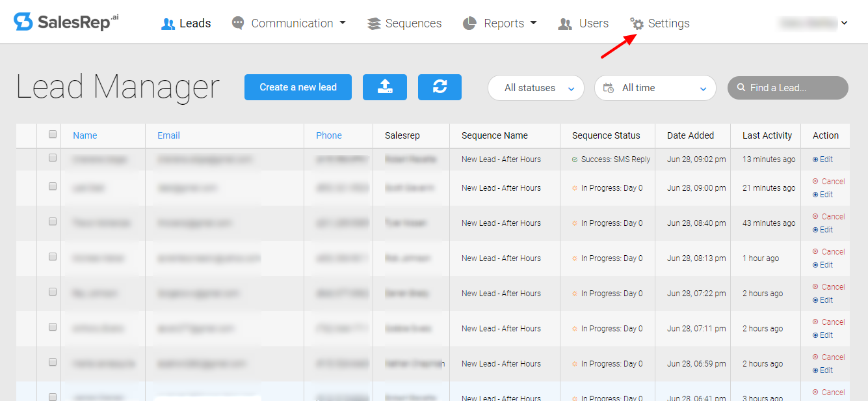Open the Leads page

point(186,23)
